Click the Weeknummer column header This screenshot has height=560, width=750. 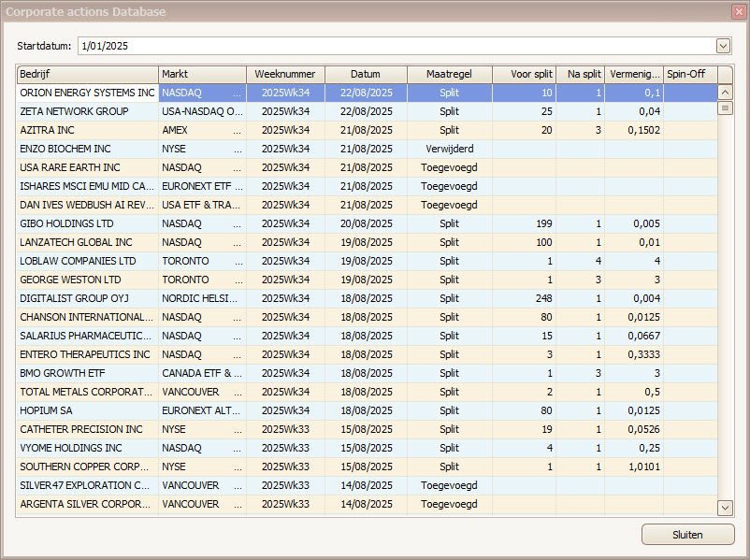pyautogui.click(x=283, y=74)
